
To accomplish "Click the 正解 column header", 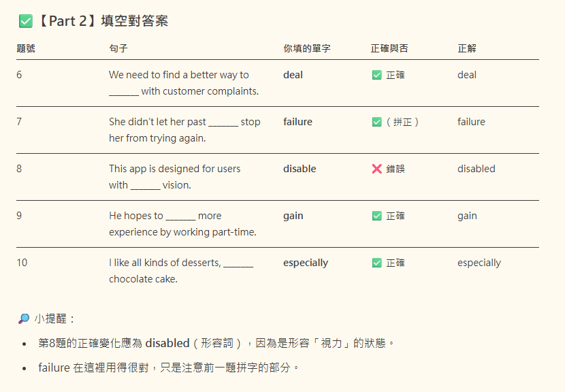I will [x=467, y=48].
